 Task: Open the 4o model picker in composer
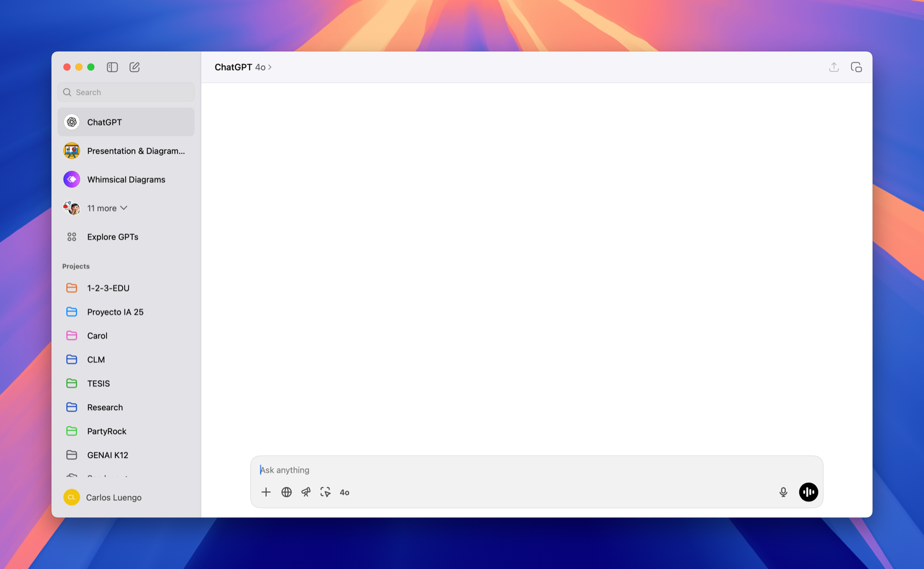345,492
